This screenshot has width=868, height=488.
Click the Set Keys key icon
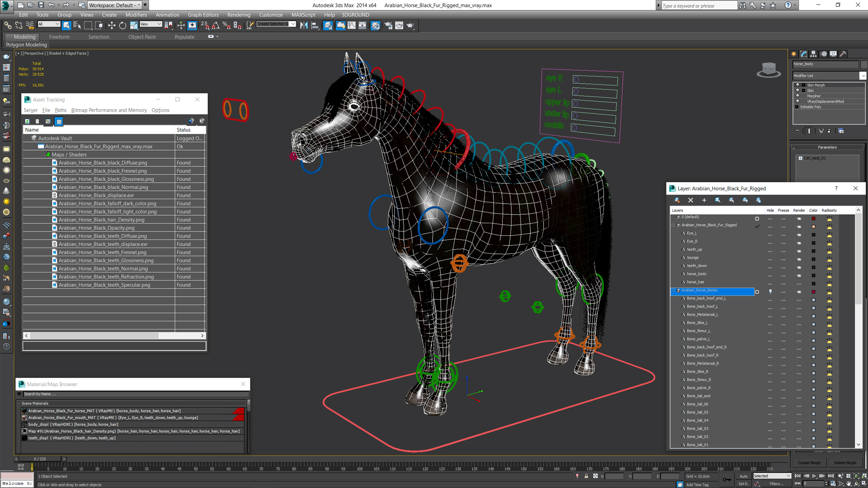(x=726, y=479)
